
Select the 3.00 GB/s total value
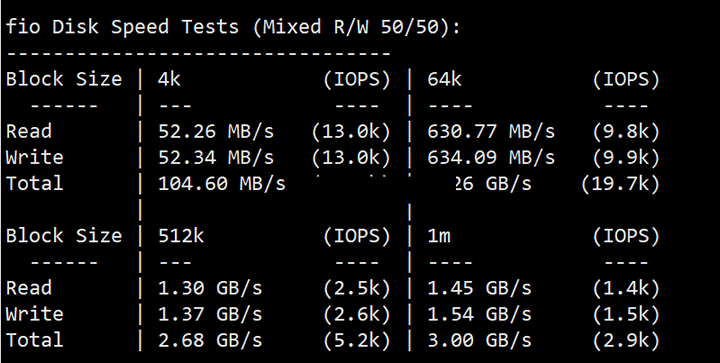tap(480, 341)
